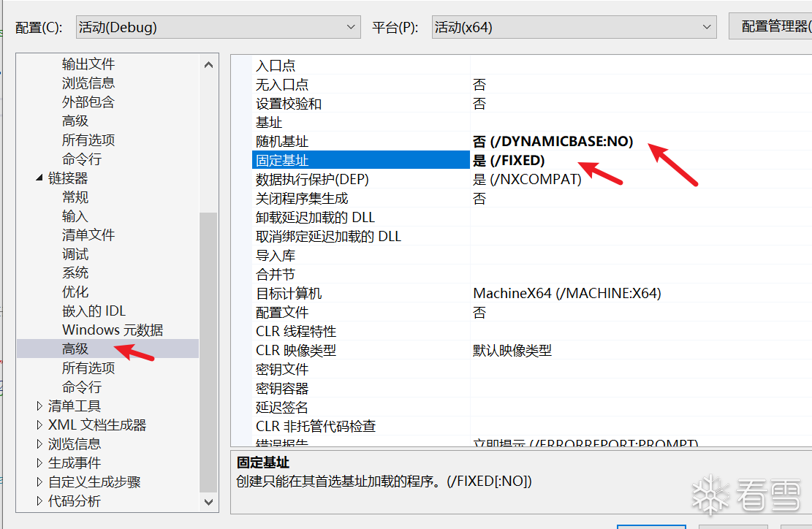Collapse the 链接器 tree node

coord(39,178)
